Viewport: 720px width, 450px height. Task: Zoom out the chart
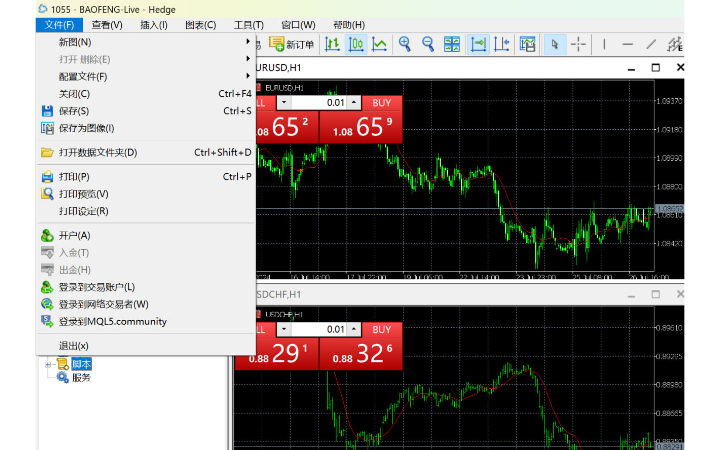pos(428,45)
